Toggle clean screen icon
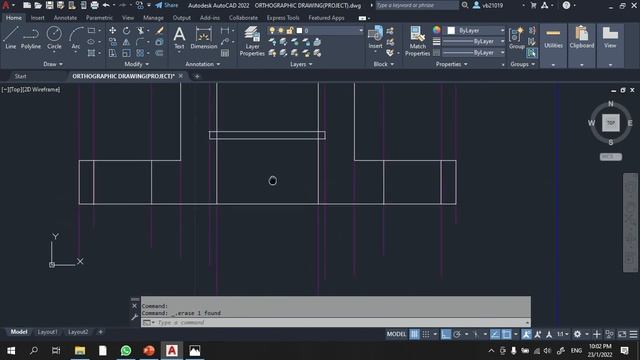 (622, 334)
